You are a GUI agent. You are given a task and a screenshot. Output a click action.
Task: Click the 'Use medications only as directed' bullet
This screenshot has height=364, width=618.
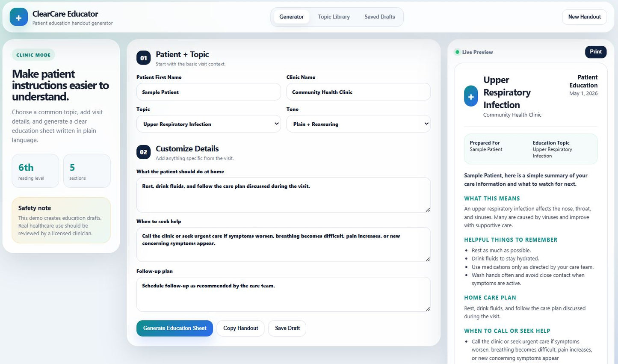pos(532,267)
